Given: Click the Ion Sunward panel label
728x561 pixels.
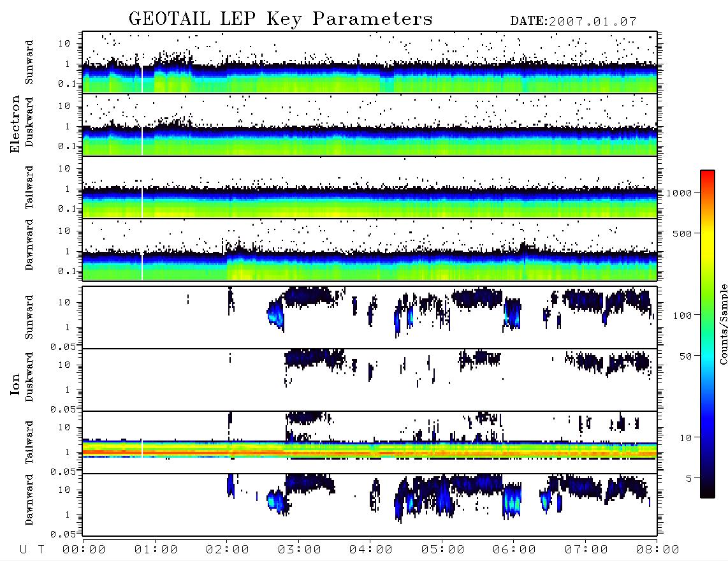Looking at the screenshot, I should point(29,317).
